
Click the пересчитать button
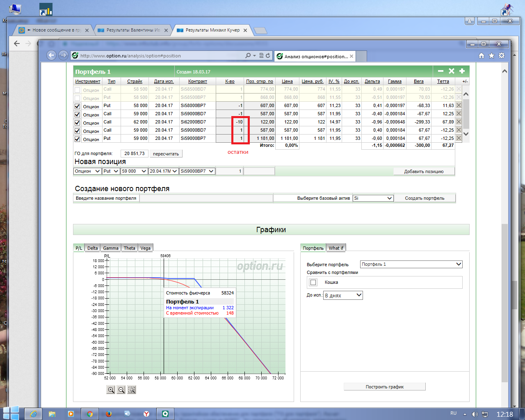click(166, 154)
